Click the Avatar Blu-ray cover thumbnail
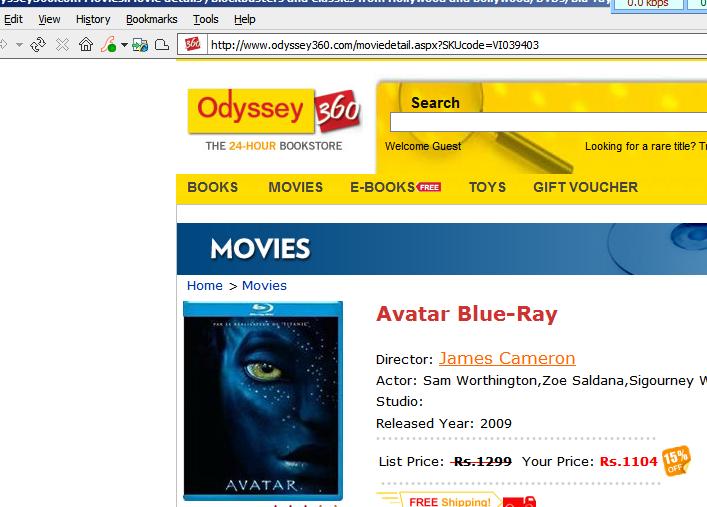The height and width of the screenshot is (507, 707). [263, 401]
